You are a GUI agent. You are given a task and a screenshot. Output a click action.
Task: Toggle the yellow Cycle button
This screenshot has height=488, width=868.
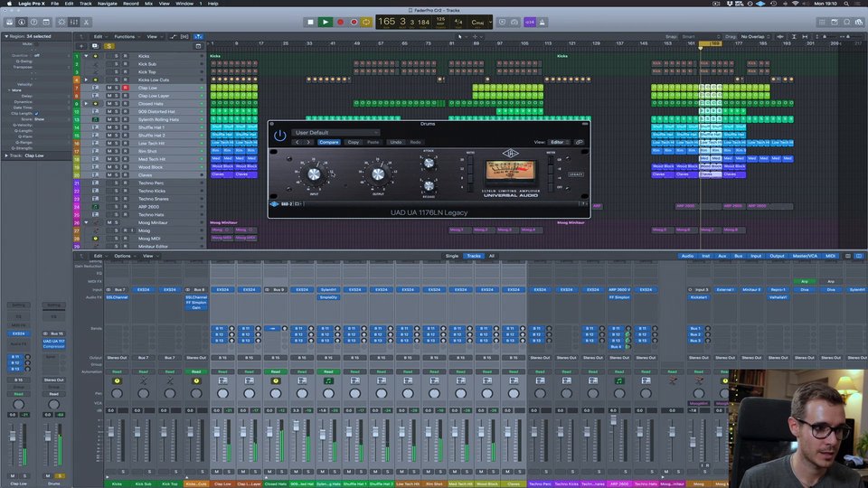366,22
